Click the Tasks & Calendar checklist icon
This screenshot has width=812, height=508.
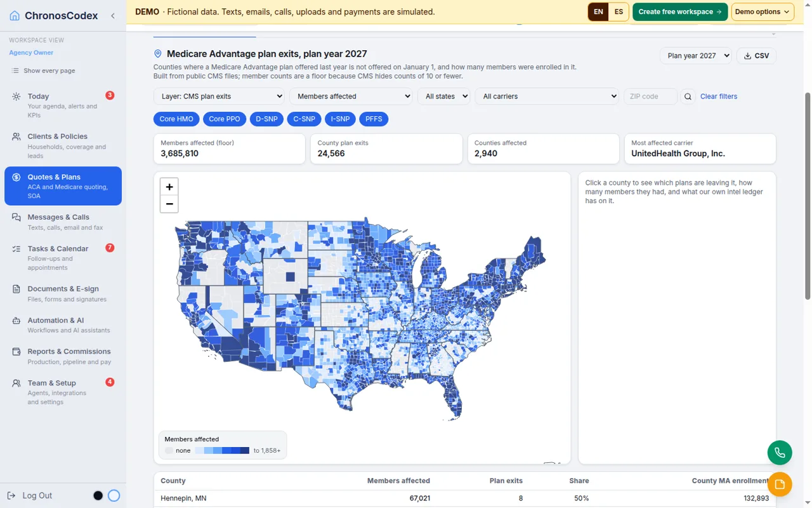pos(16,249)
